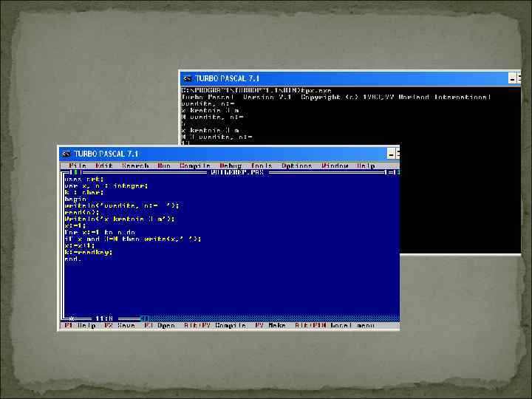Open the Debug menu
The image size is (532, 399).
pyautogui.click(x=231, y=166)
